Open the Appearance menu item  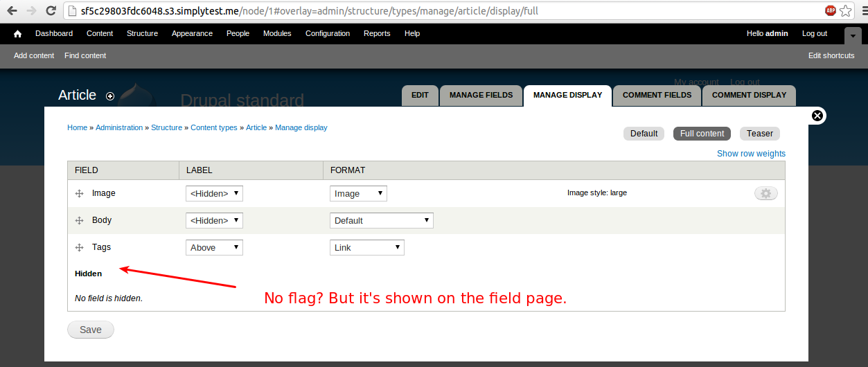193,33
